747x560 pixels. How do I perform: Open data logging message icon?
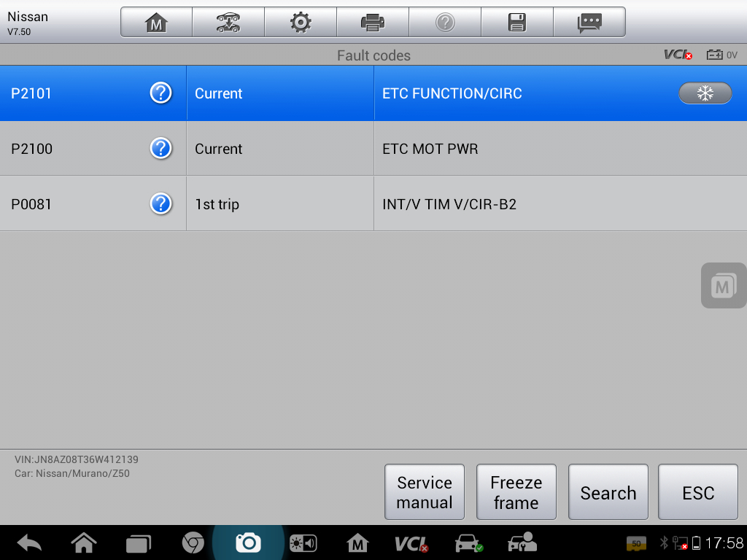(x=589, y=23)
